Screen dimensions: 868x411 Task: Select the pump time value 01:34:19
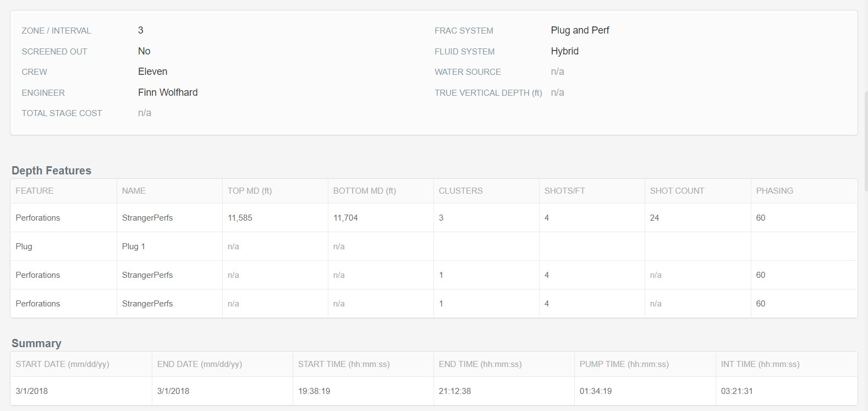(595, 391)
